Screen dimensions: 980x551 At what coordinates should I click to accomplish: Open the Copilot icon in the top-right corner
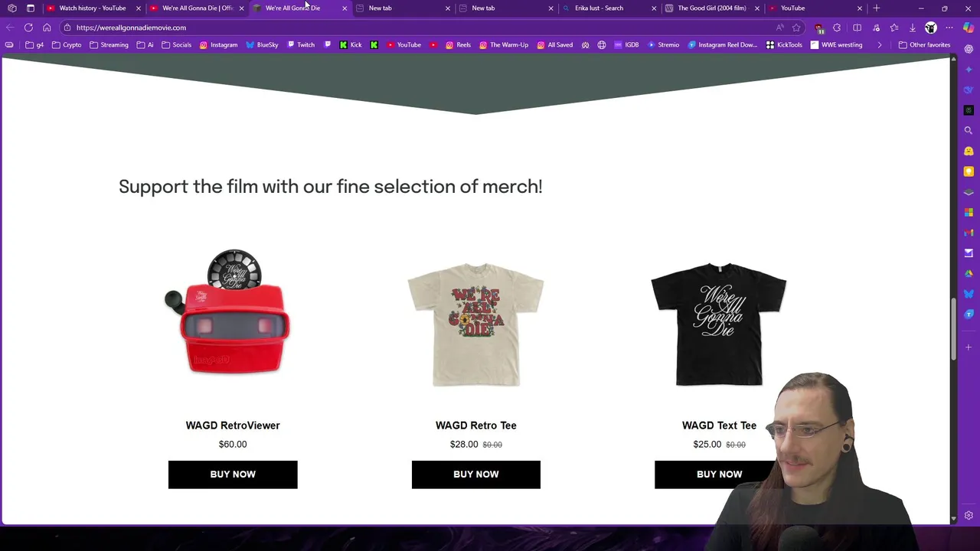968,28
